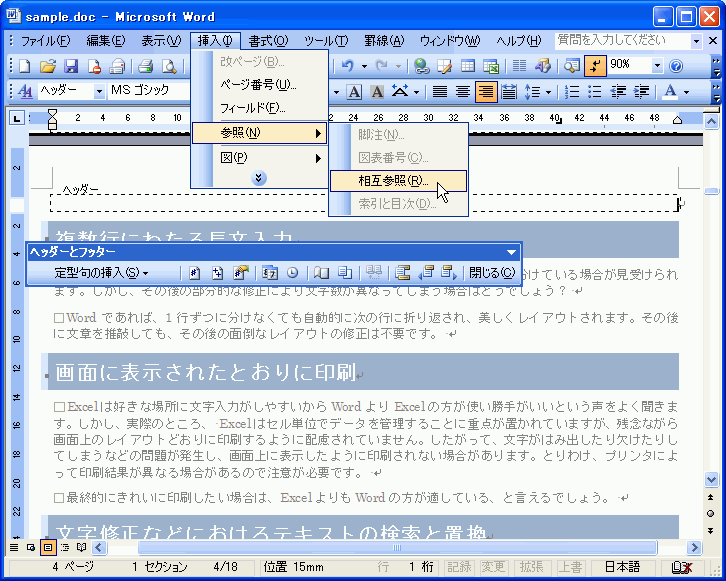Open Print Preview magnifier icon

169,66
